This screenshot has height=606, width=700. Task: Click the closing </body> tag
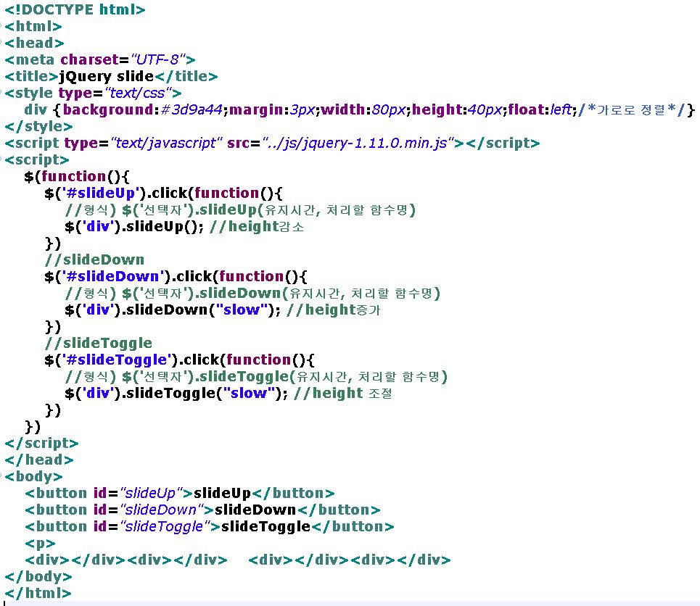[38, 576]
